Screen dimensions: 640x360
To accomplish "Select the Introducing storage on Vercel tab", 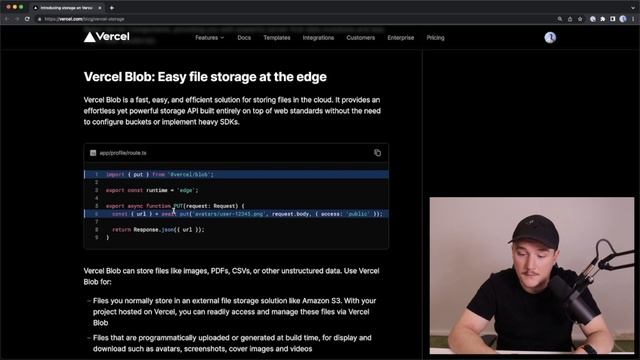I will [67, 8].
